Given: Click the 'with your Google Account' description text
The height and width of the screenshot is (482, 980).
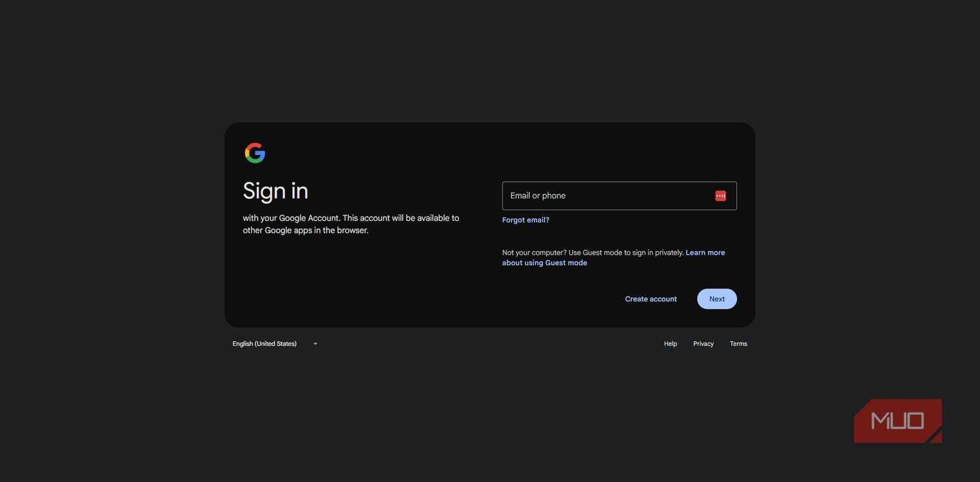Looking at the screenshot, I should coord(351,224).
